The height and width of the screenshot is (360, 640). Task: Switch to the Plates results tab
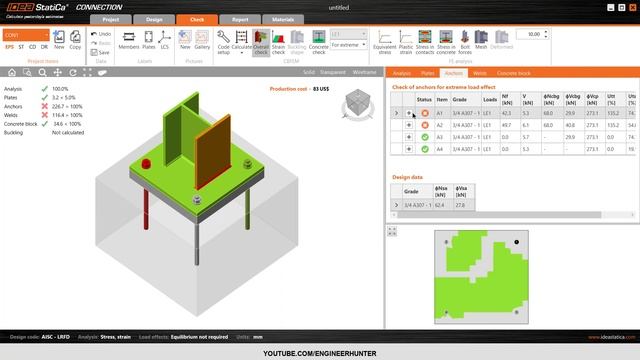click(427, 73)
